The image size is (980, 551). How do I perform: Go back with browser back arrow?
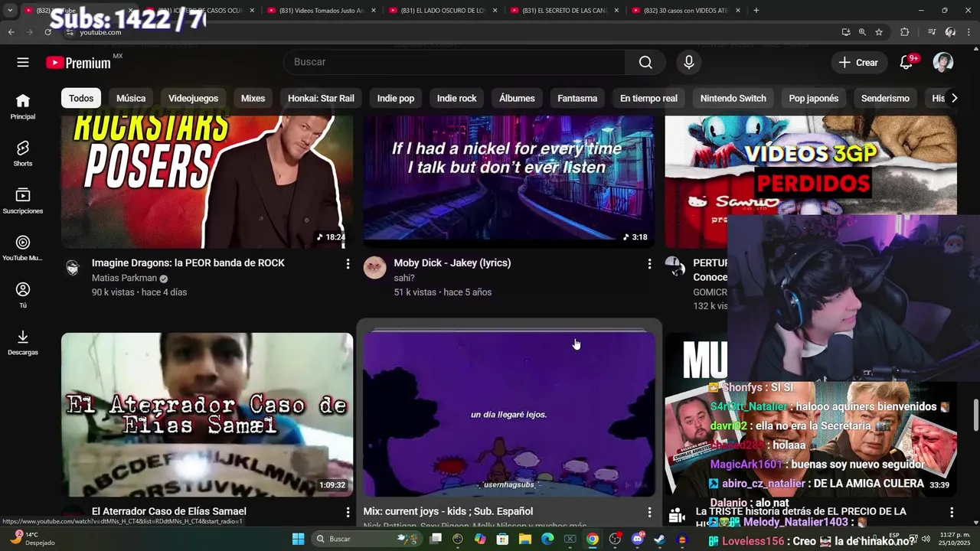(11, 32)
